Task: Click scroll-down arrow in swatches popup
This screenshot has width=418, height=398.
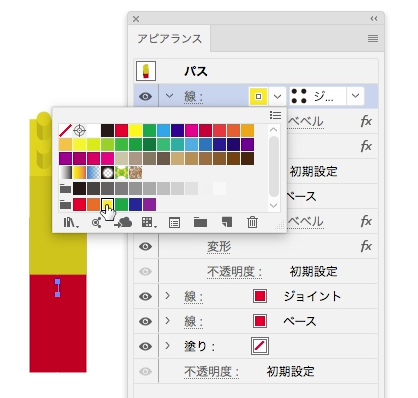Action: tap(274, 206)
